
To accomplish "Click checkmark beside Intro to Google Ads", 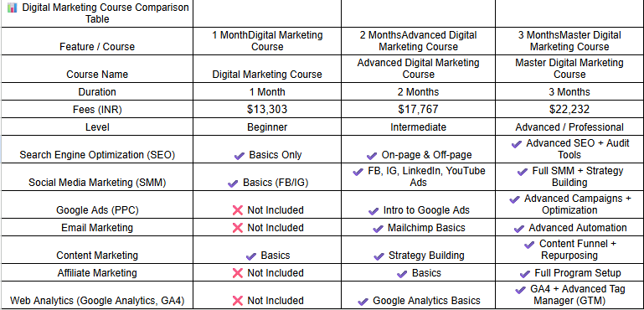I will tap(374, 211).
